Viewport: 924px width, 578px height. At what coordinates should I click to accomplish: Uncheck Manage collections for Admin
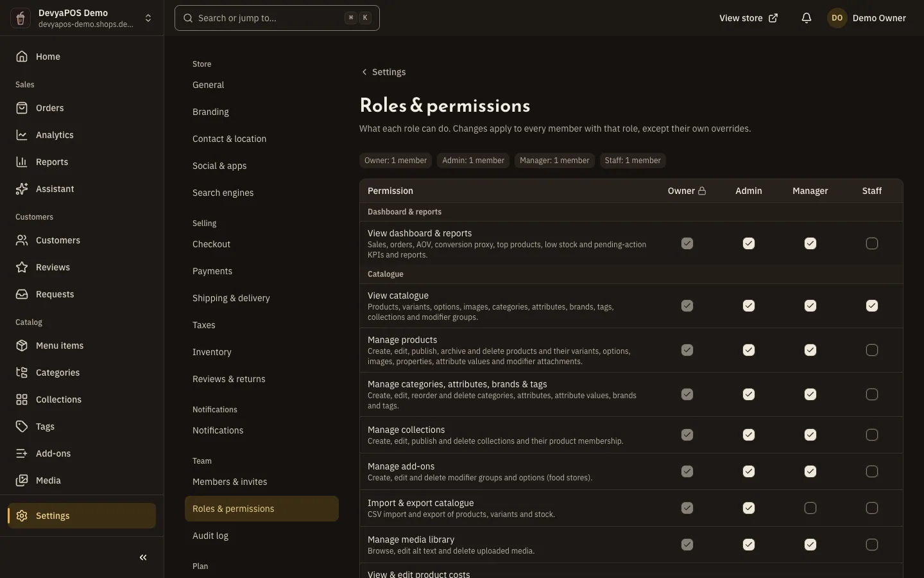(x=749, y=435)
